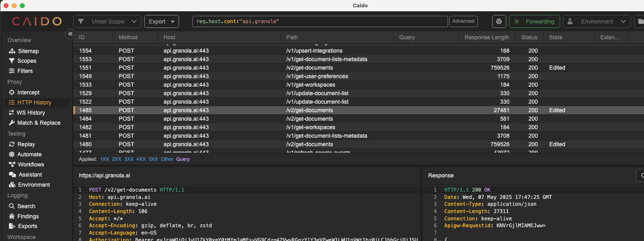
Task: Go to the Intercept page
Action: pyautogui.click(x=24, y=92)
